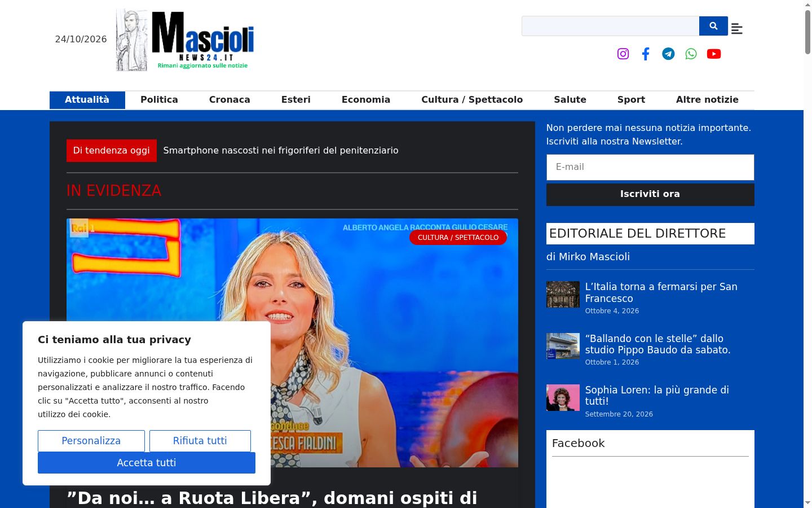
Task: Open article L'Italia torna a fermarsi per San Francesco
Action: point(661,292)
